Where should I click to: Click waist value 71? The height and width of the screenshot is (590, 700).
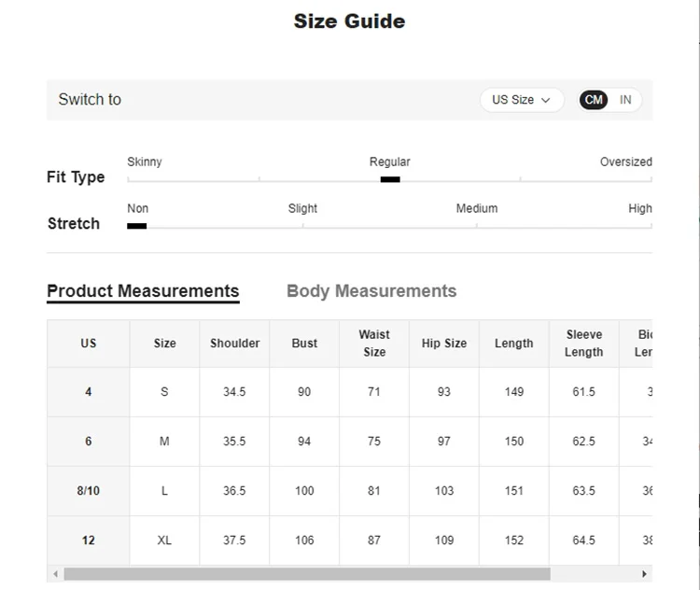coord(374,392)
